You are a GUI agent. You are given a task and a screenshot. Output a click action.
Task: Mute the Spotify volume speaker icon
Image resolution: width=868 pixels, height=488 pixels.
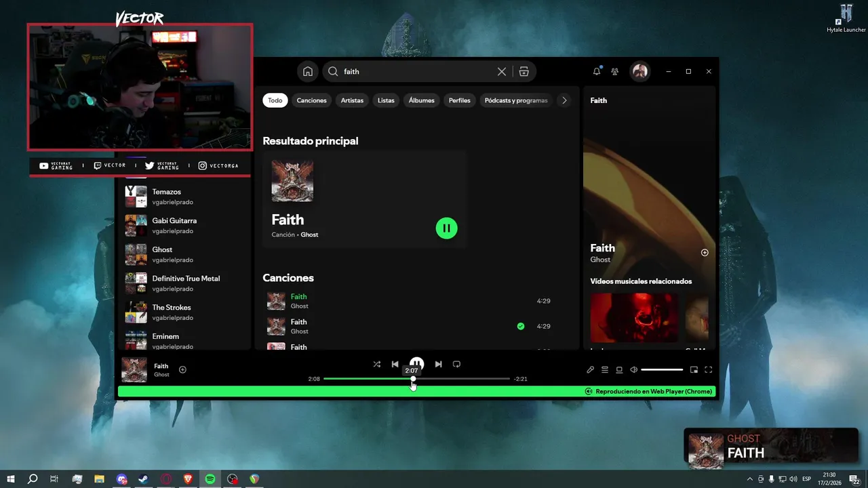click(x=633, y=369)
